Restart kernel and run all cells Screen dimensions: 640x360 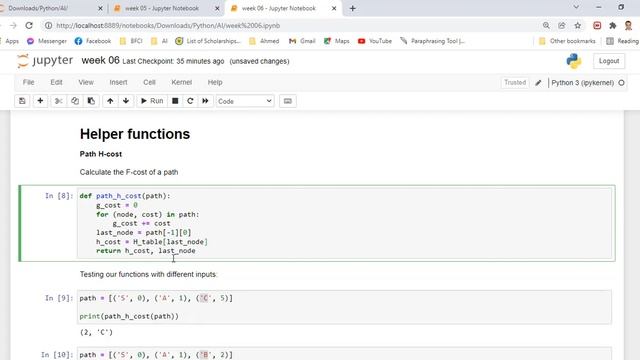205,101
